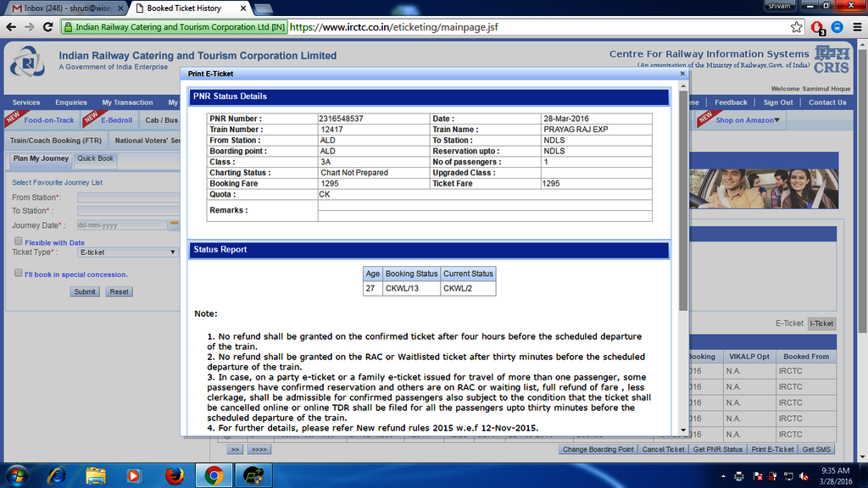The height and width of the screenshot is (488, 868).
Task: Click the Print E-Ticket dialog scrollbar thumb
Action: click(x=683, y=201)
